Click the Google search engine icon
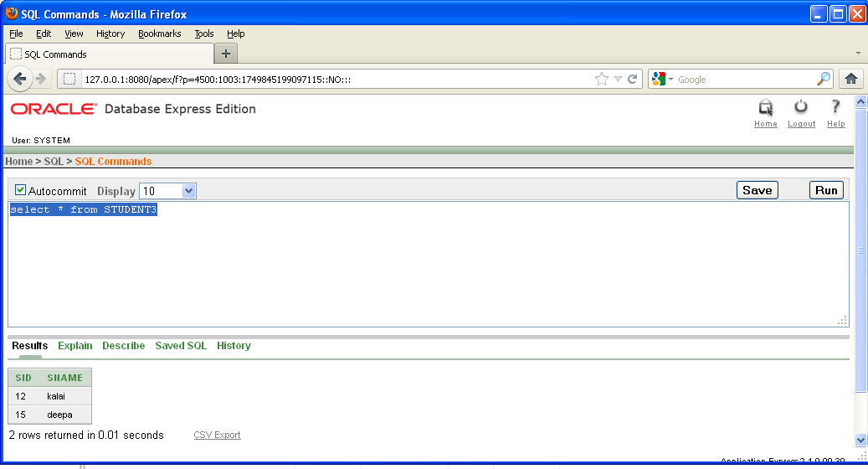This screenshot has height=469, width=868. pos(658,80)
